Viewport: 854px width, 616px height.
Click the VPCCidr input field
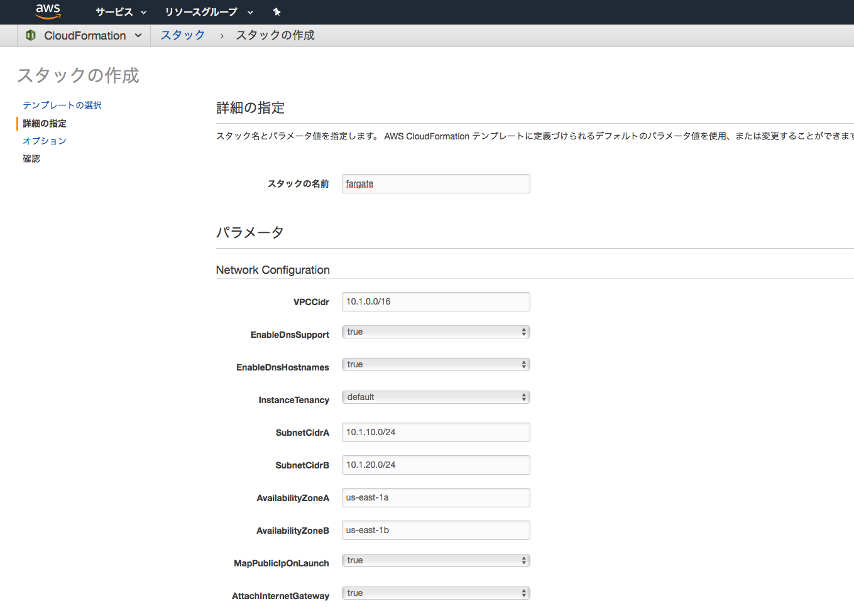click(x=435, y=301)
